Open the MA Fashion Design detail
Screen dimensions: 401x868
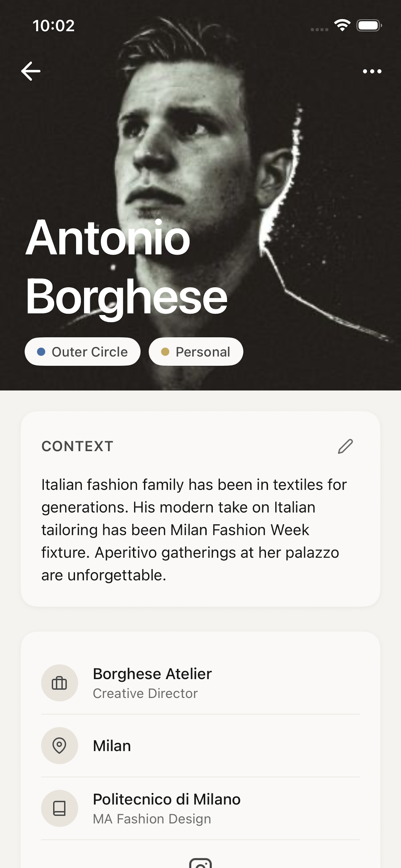[152, 819]
